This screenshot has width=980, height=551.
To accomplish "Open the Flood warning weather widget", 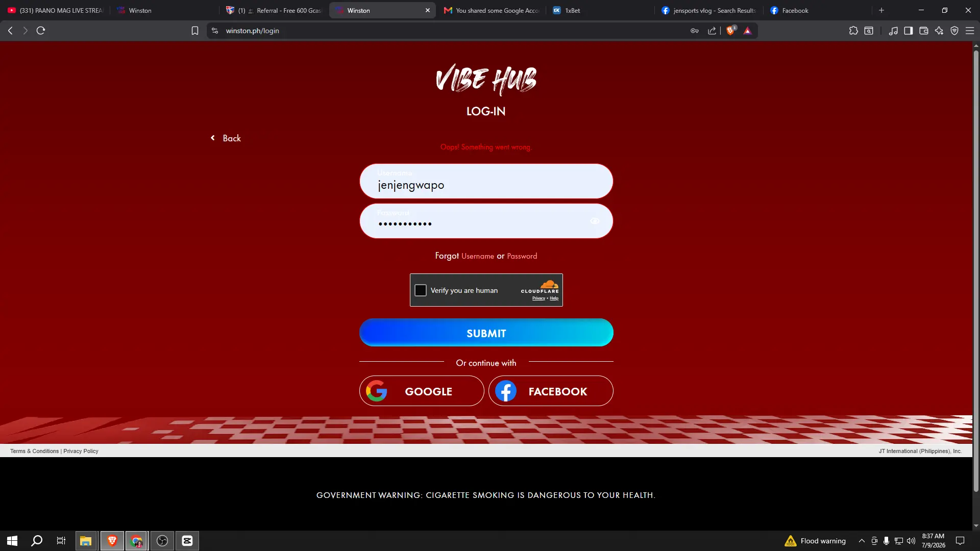I will click(815, 541).
